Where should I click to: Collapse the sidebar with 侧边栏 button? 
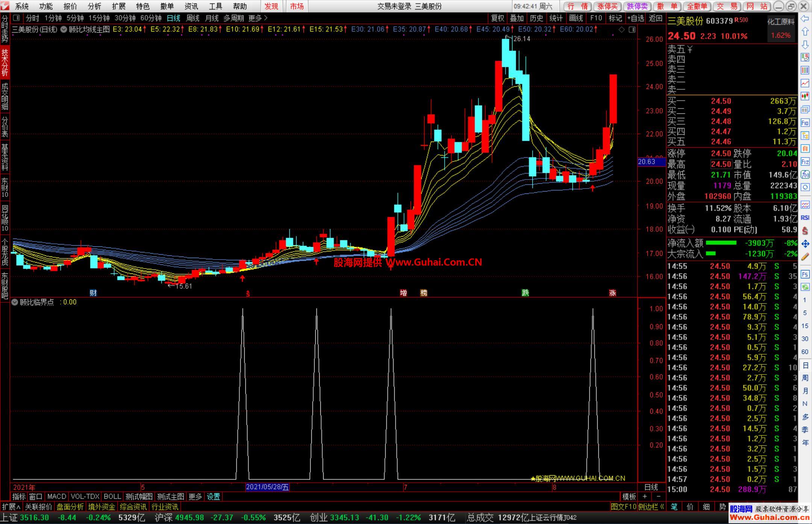pyautogui.click(x=651, y=507)
